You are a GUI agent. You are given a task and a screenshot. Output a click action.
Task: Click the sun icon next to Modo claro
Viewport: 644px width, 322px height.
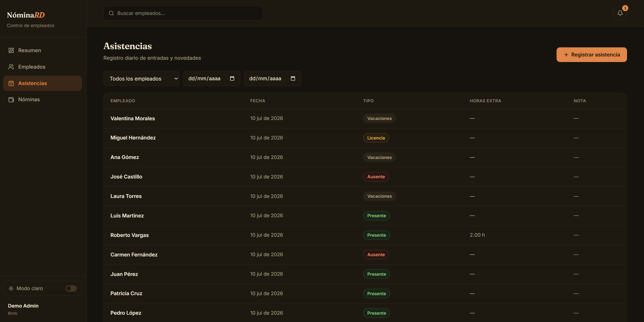point(11,288)
